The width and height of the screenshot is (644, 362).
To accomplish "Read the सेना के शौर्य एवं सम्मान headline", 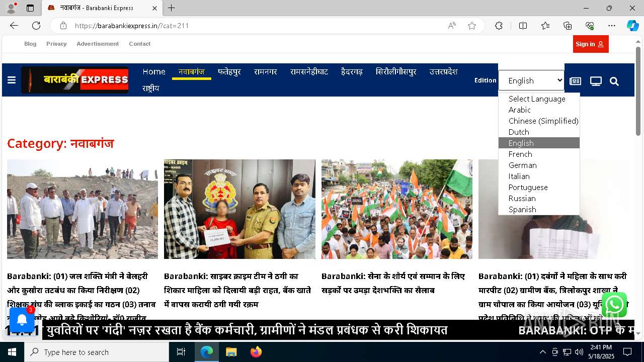I will pos(393,283).
